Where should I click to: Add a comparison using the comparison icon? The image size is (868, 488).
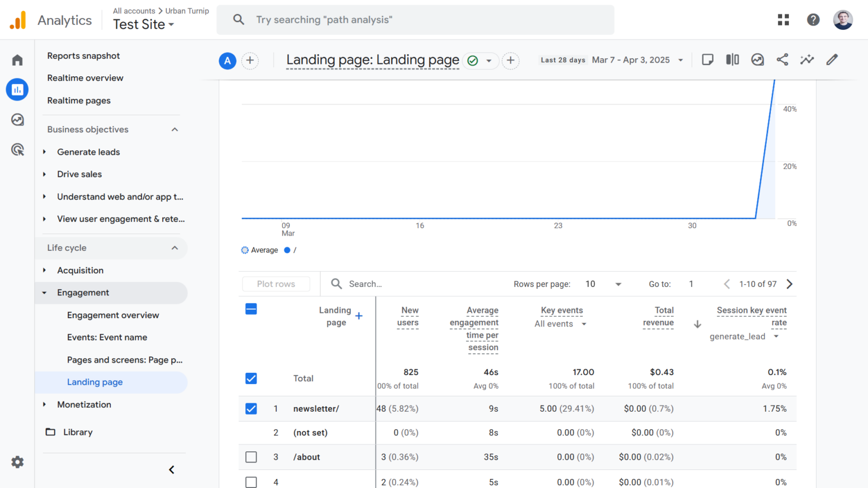click(x=732, y=59)
